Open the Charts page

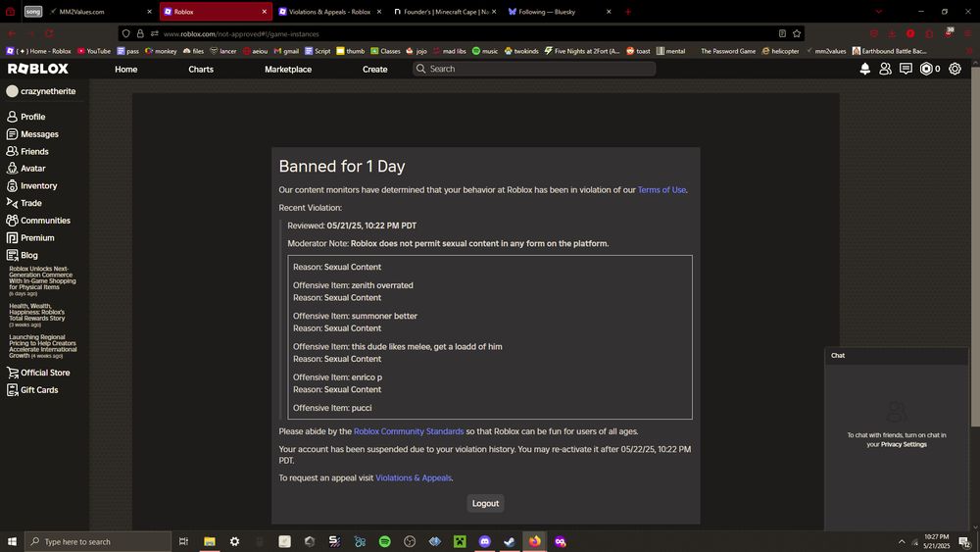[201, 70]
